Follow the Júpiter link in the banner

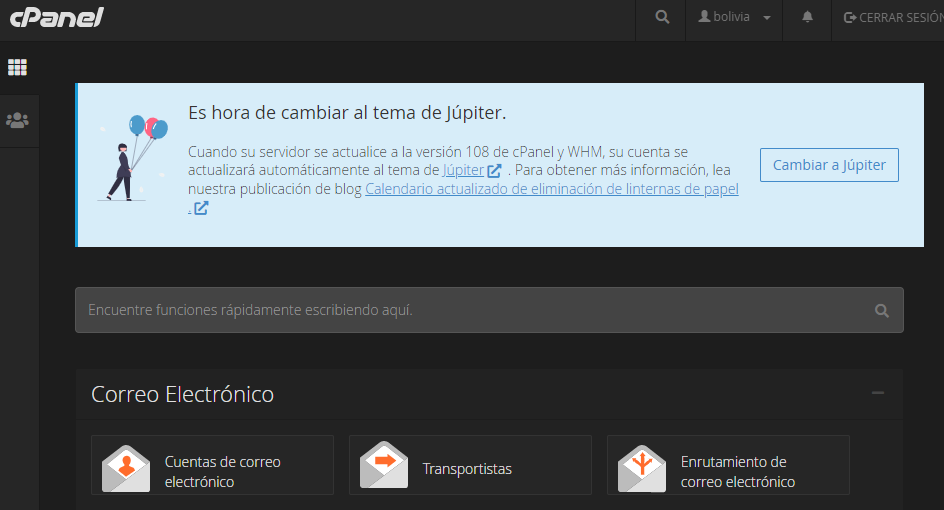[463, 170]
